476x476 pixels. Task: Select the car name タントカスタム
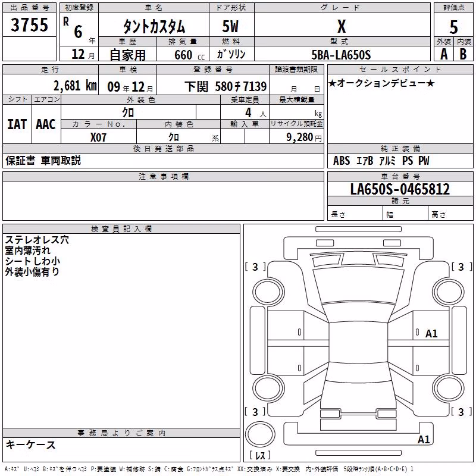pyautogui.click(x=154, y=26)
